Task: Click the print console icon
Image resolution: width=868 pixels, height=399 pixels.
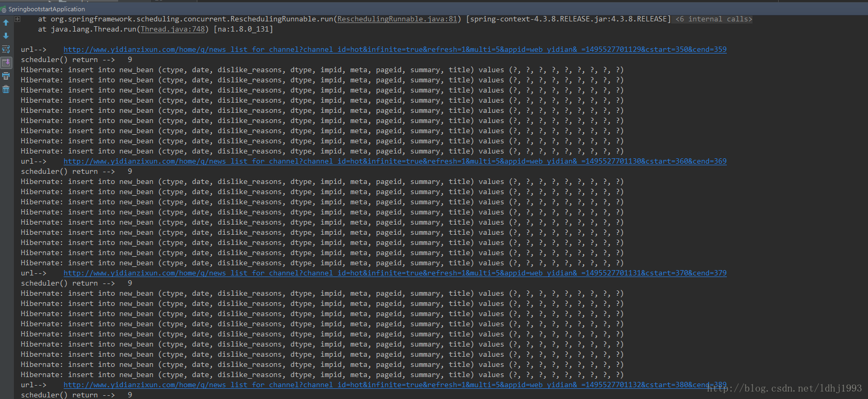Action: tap(6, 76)
